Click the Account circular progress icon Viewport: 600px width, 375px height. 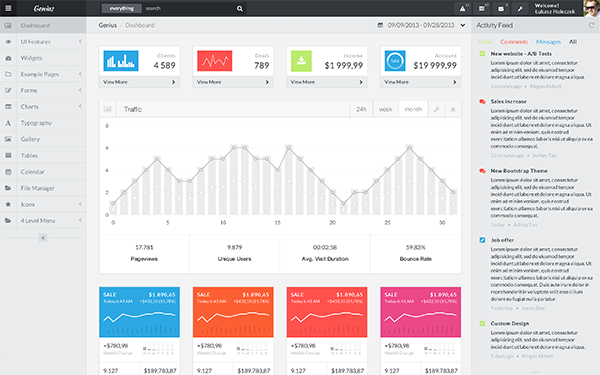point(395,61)
